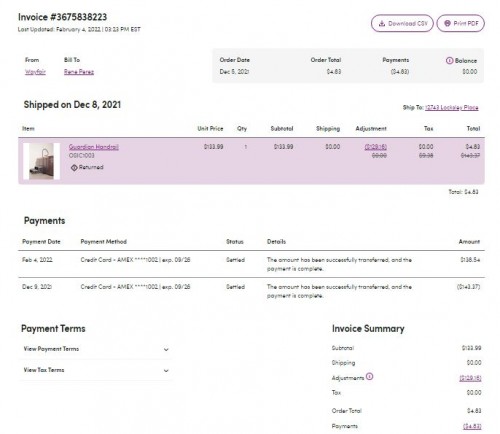Open the Rene Perez bill-to link
The width and height of the screenshot is (500, 434).
pos(79,72)
